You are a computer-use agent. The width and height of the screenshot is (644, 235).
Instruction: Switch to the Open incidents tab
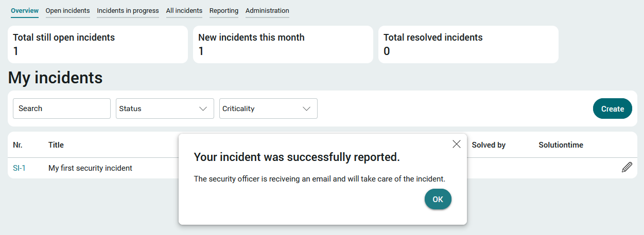[x=67, y=11]
